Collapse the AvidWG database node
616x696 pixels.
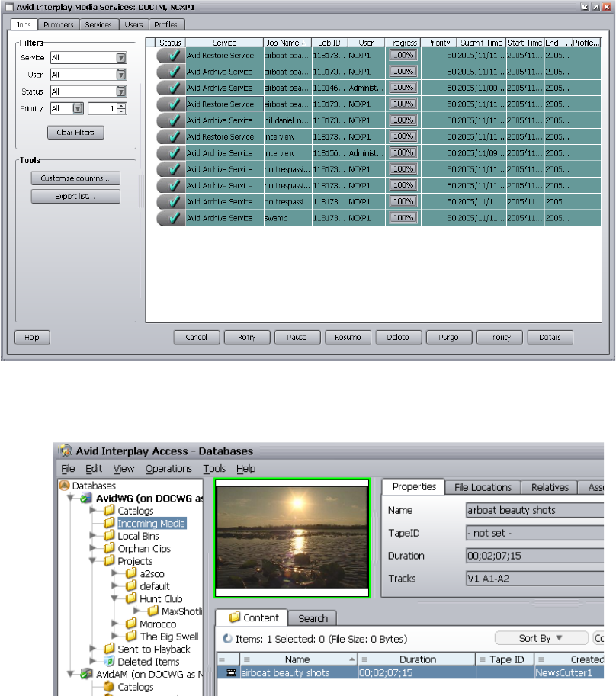click(71, 498)
